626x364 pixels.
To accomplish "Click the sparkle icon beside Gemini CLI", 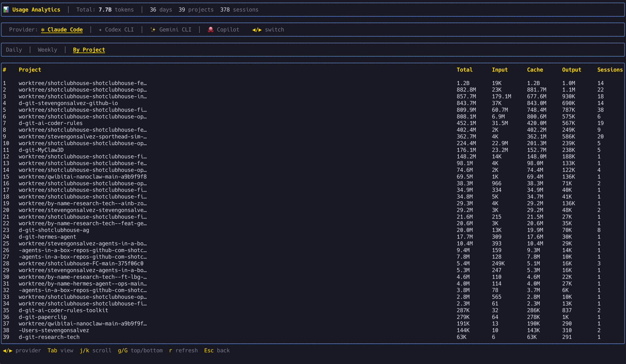I will tap(153, 29).
